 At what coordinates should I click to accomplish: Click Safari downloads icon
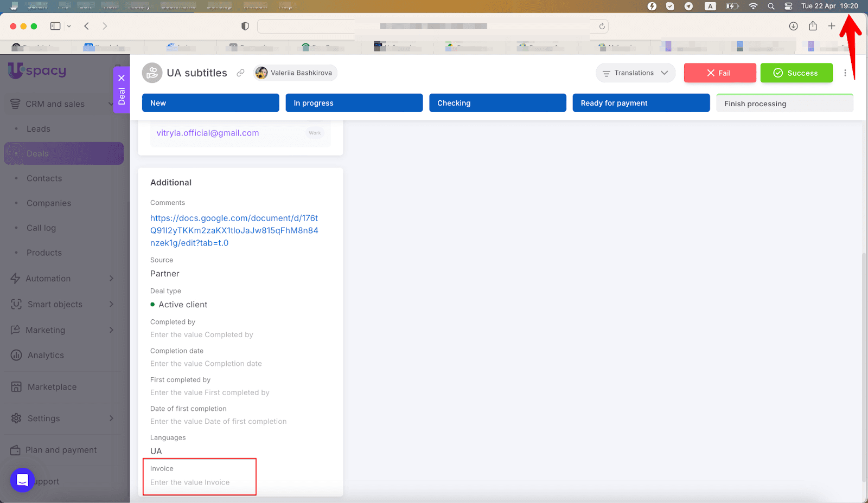click(793, 26)
